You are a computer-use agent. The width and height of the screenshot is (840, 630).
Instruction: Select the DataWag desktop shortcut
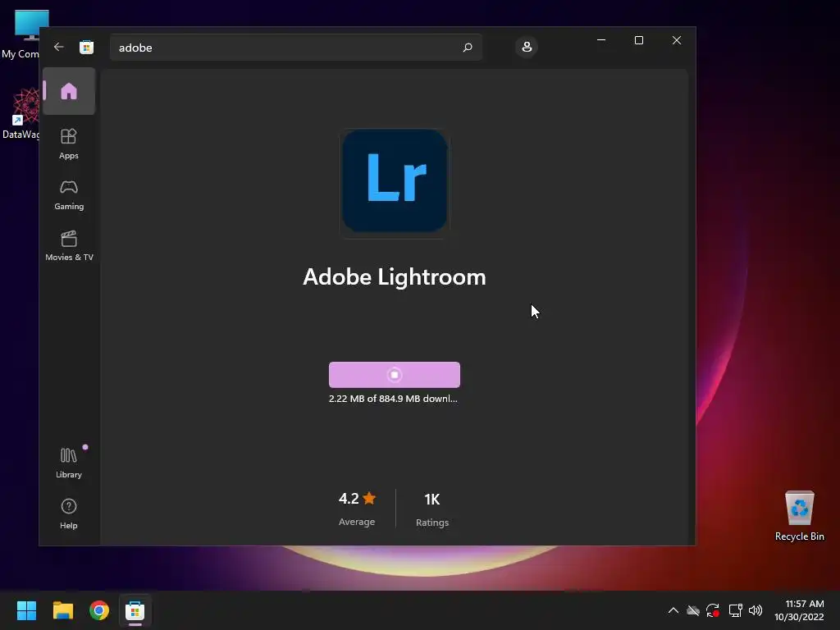click(21, 113)
